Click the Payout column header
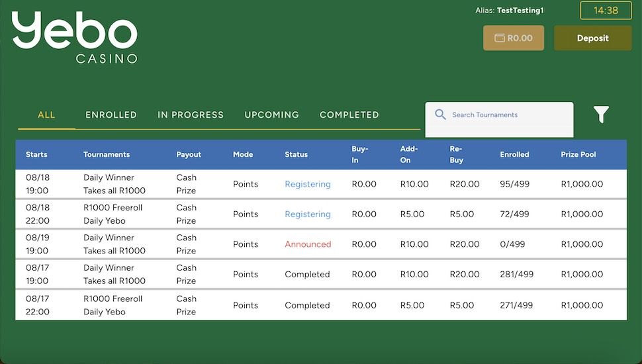 click(x=189, y=154)
